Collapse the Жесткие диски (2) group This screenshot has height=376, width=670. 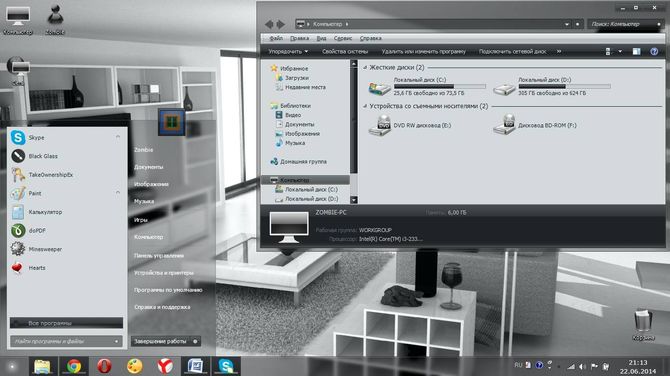[365, 68]
